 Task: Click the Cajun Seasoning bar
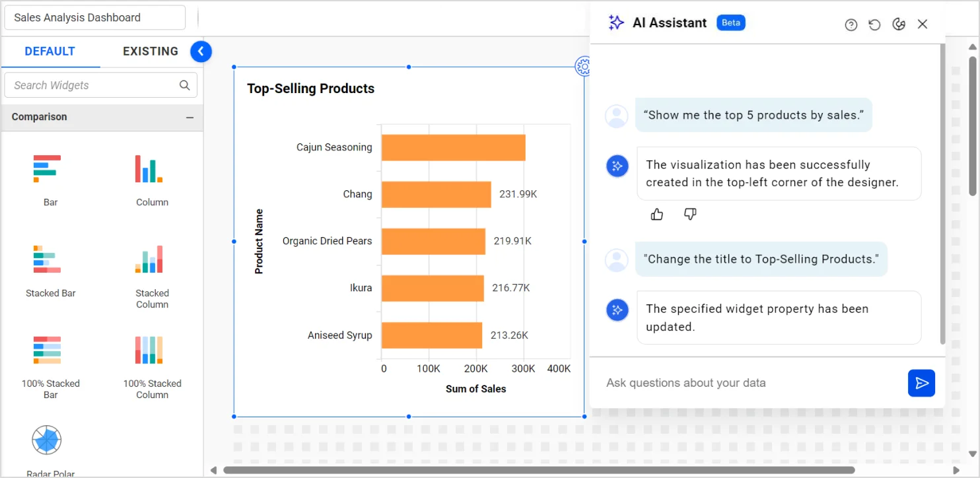tap(453, 147)
